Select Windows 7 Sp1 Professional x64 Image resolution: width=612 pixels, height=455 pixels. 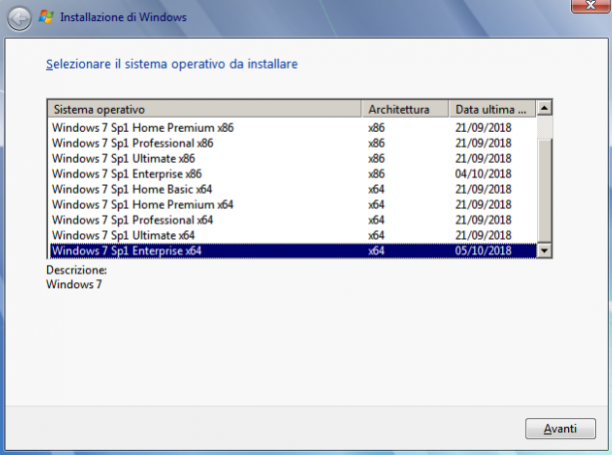pos(293,220)
